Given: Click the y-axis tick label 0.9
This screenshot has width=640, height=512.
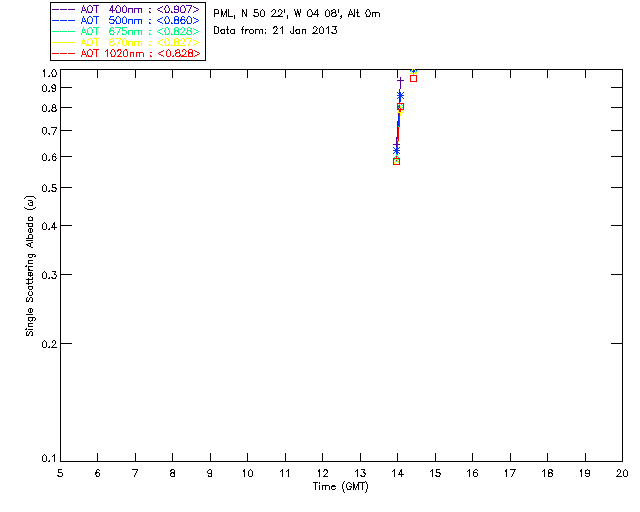Looking at the screenshot, I should click(49, 88).
